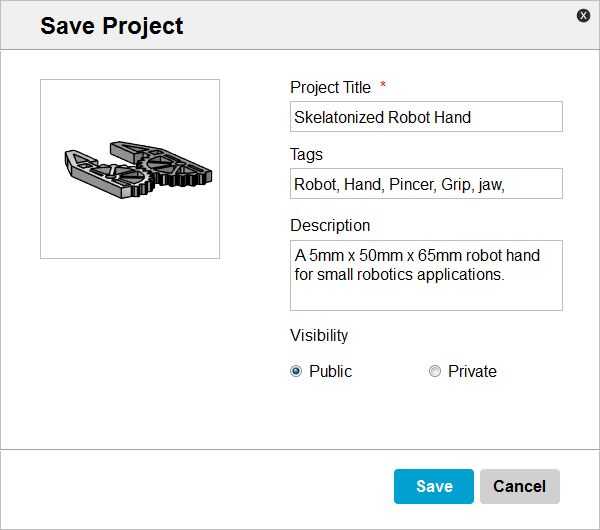Focus the Description text area
Screen dimensions: 600x530
426,275
